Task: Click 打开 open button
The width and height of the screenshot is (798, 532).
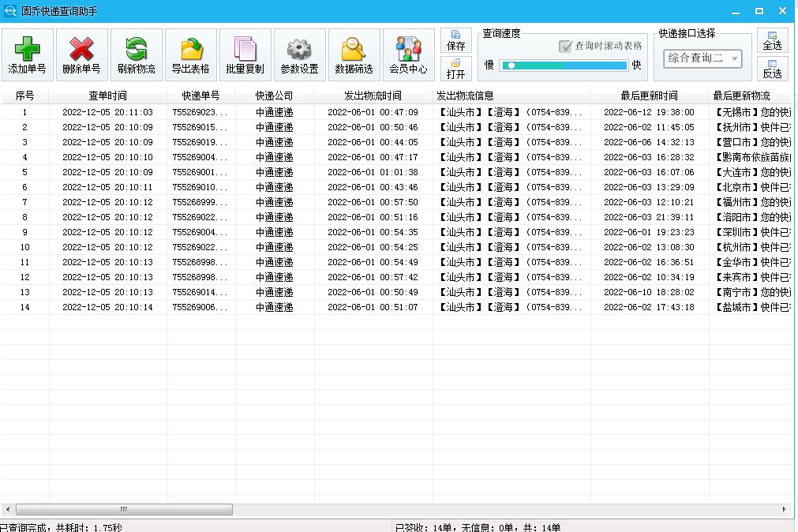Action: coord(456,69)
